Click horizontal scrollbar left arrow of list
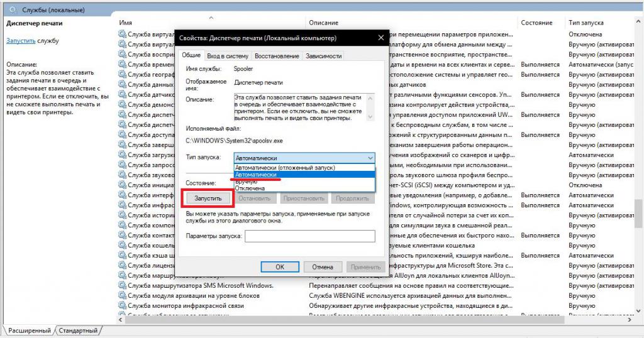This screenshot has height=338, width=644. coord(121,319)
